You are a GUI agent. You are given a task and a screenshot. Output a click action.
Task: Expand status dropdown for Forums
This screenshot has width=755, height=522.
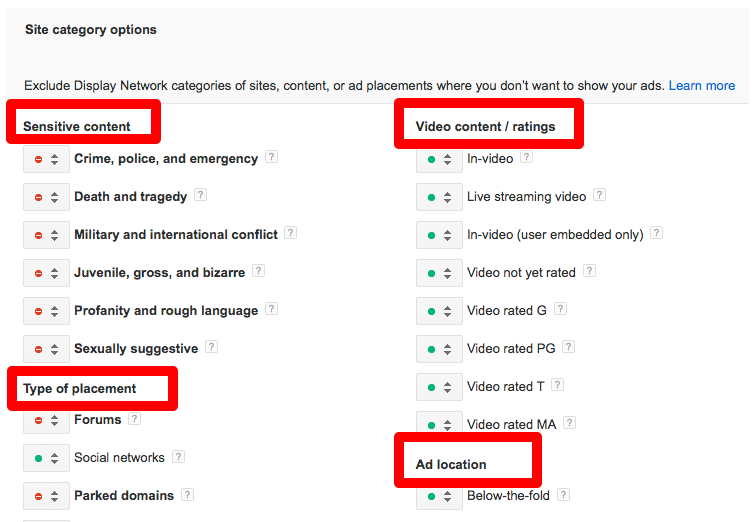coord(46,421)
